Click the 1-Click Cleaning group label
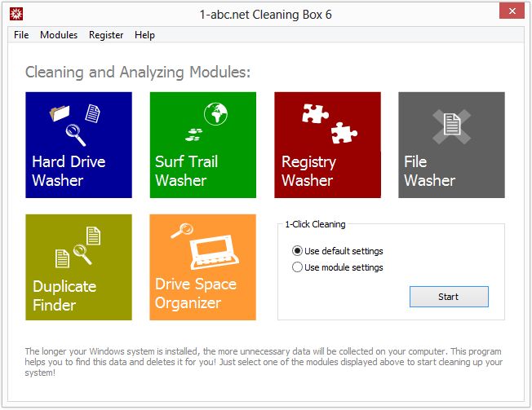Screen dimensions: 532x410 315,224
